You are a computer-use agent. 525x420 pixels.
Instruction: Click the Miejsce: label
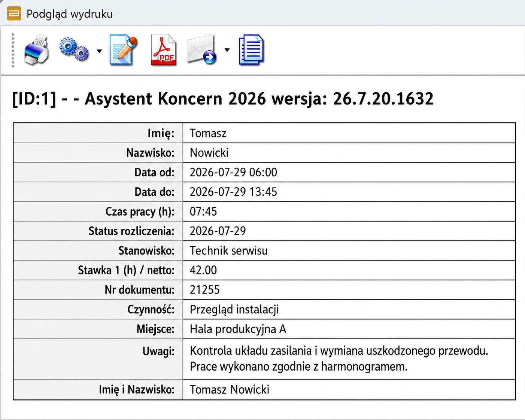pos(155,329)
